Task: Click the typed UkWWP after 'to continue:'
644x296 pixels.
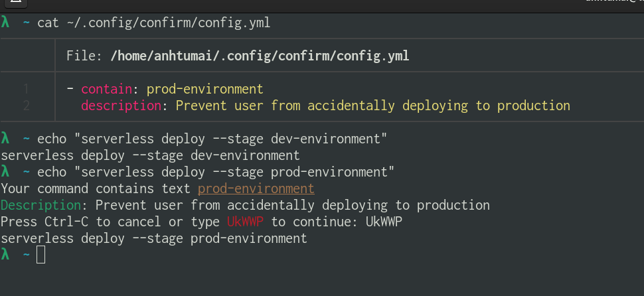Action: click(384, 222)
